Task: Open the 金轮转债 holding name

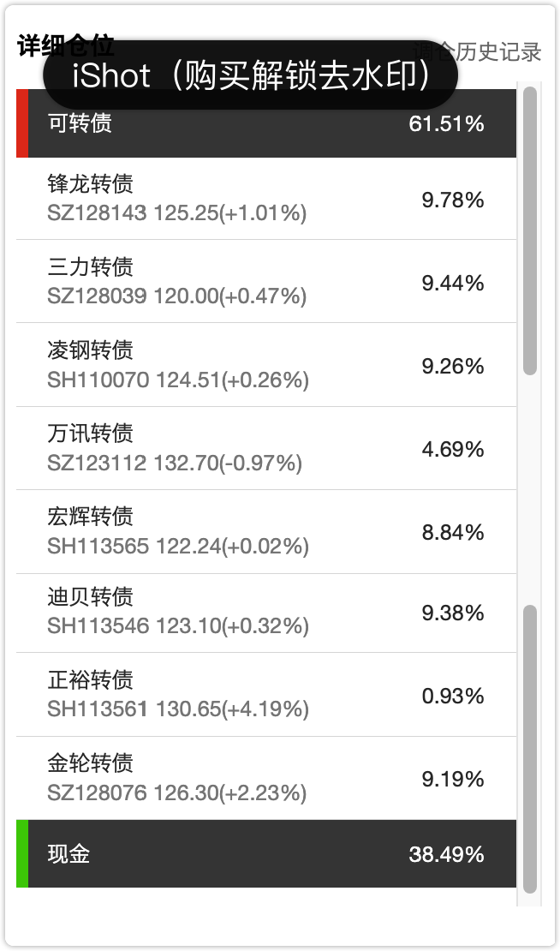Action: (x=91, y=763)
